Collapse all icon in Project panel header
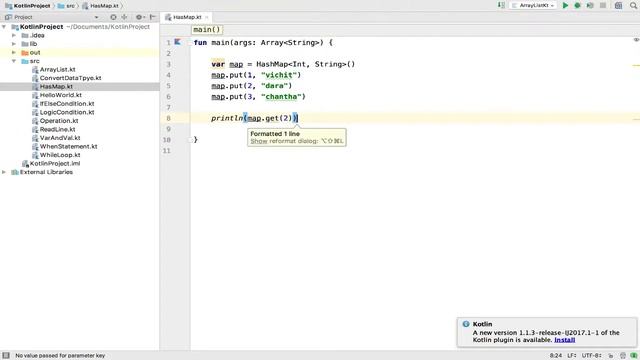The image size is (640, 360). pyautogui.click(x=124, y=17)
